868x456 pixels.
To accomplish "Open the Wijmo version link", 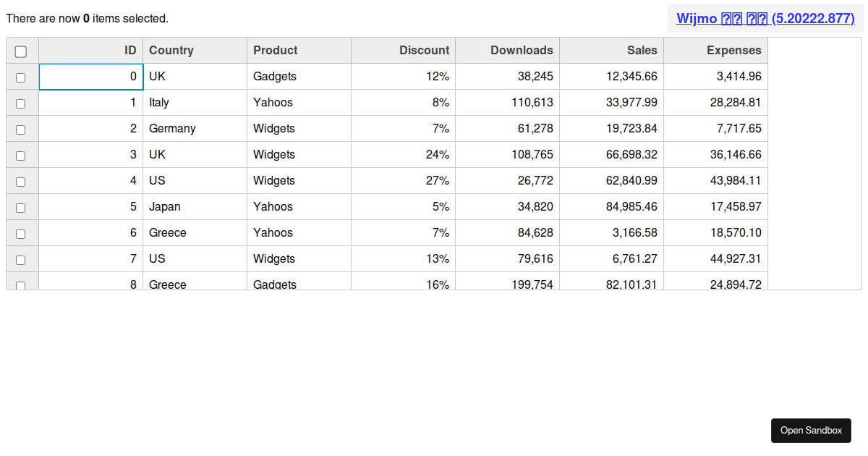I will 765,19.
